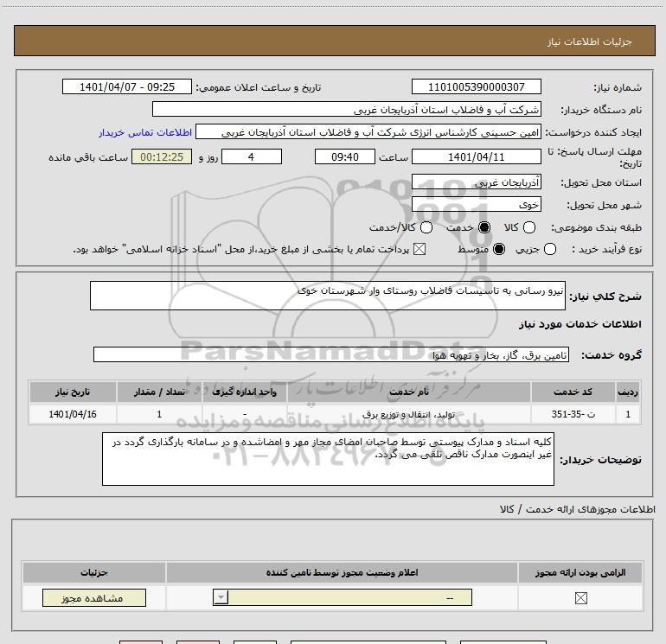
Task: Click the buyer notes text box
Action: tap(328, 459)
